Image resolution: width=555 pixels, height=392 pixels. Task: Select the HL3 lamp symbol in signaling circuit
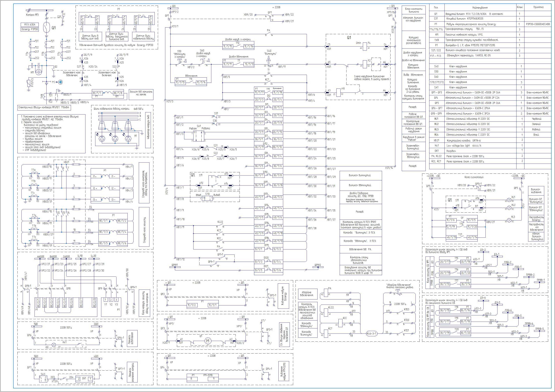(509, 220)
